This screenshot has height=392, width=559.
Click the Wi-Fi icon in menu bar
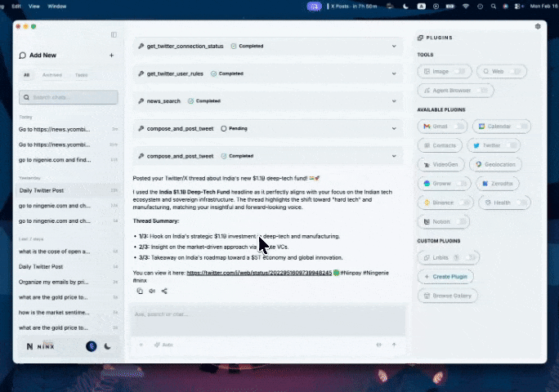pos(466,6)
